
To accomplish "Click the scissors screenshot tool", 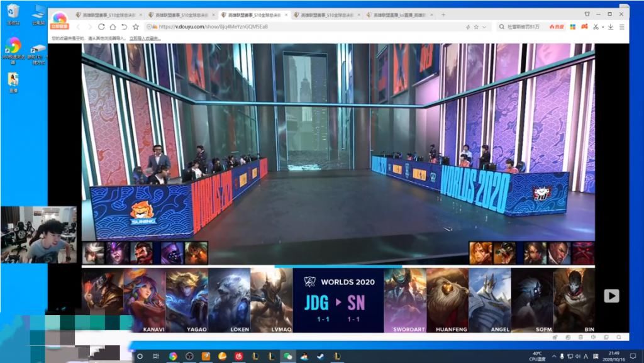I will 596,26.
